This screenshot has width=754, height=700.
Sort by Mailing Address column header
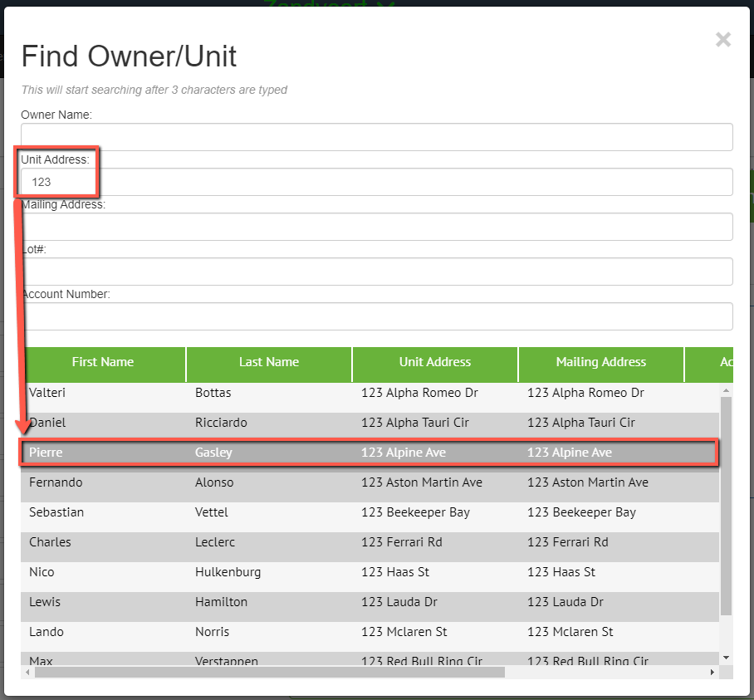[600, 362]
